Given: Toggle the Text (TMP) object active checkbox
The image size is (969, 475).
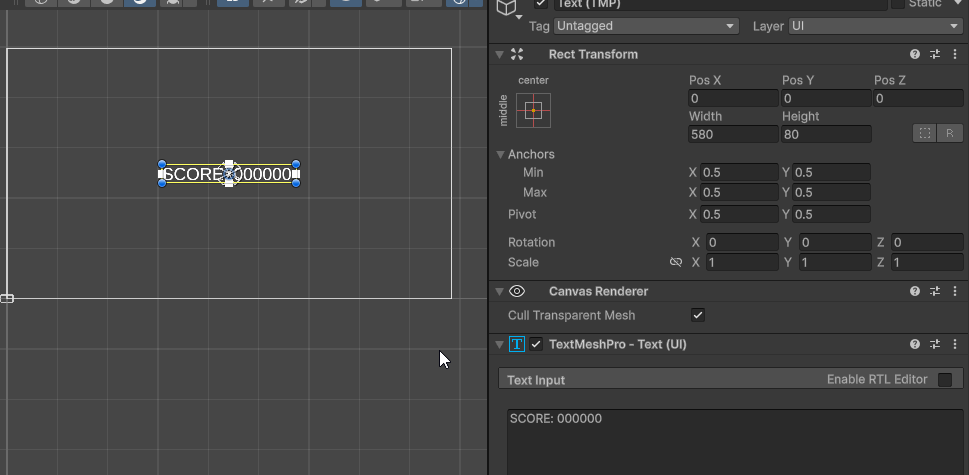Looking at the screenshot, I should (541, 4).
